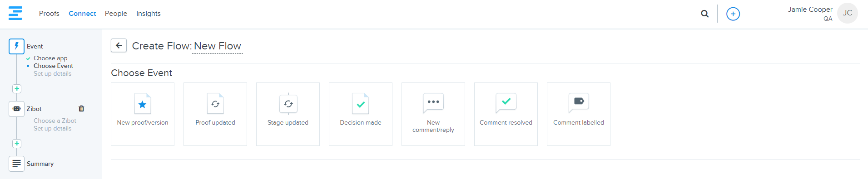
Task: Open the Insights section
Action: coord(149,14)
